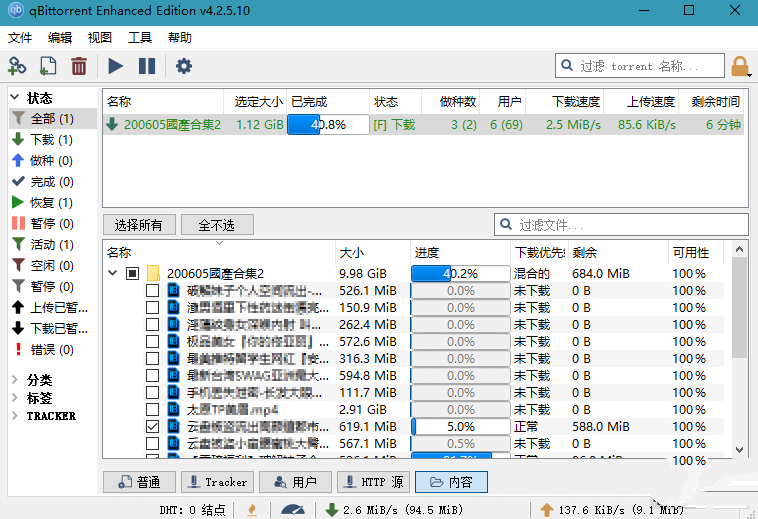Check the 太原TP美眉.mp4 file checkbox
Viewport: 758px width, 519px height.
point(152,409)
